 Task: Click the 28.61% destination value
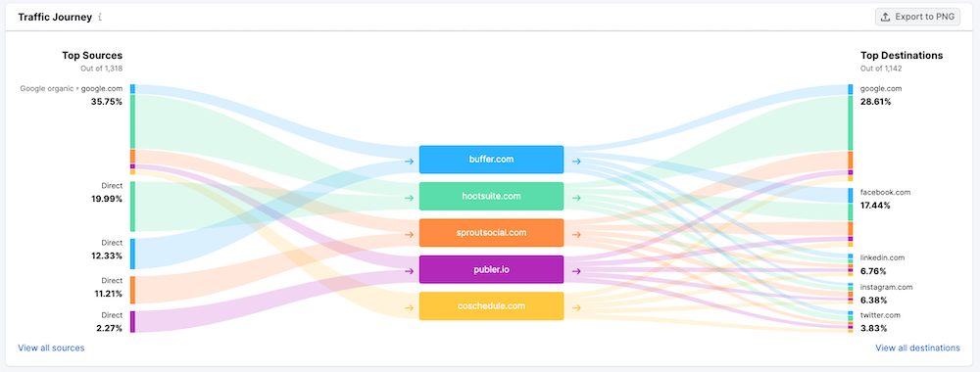click(x=875, y=102)
